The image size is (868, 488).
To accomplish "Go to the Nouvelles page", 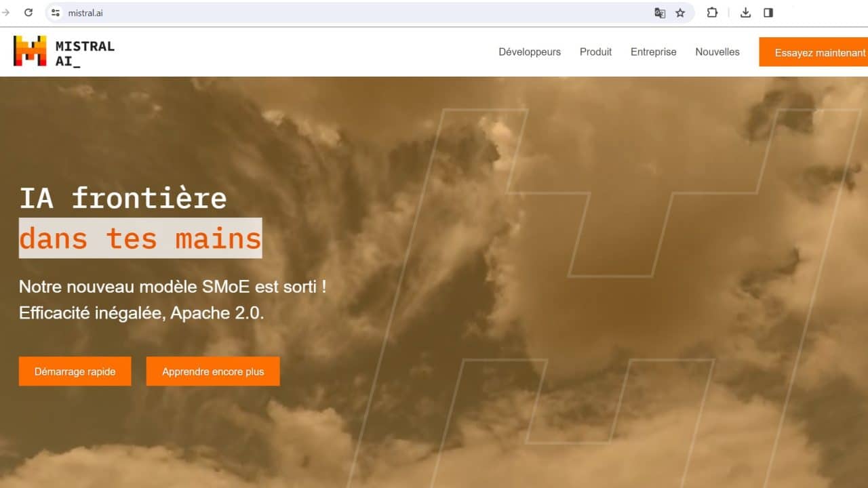I will pos(717,52).
